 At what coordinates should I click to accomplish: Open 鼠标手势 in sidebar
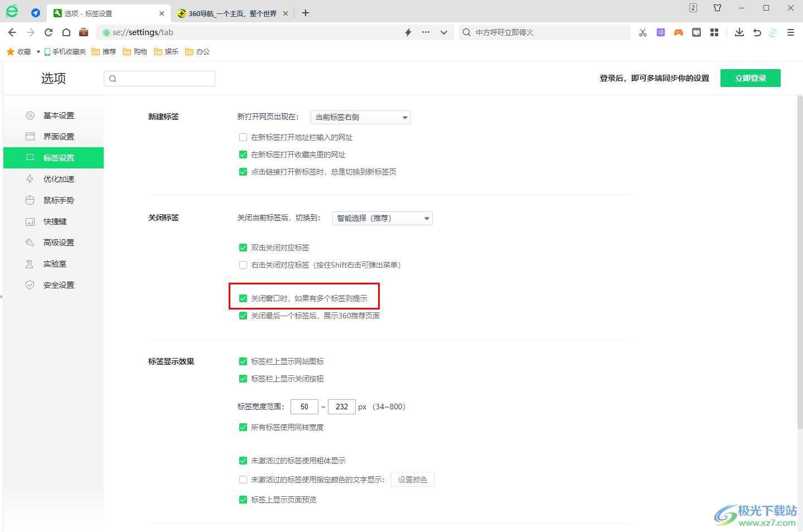[54, 200]
